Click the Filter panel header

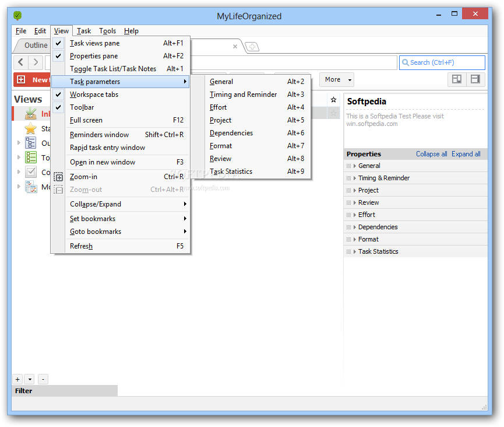[x=65, y=391]
